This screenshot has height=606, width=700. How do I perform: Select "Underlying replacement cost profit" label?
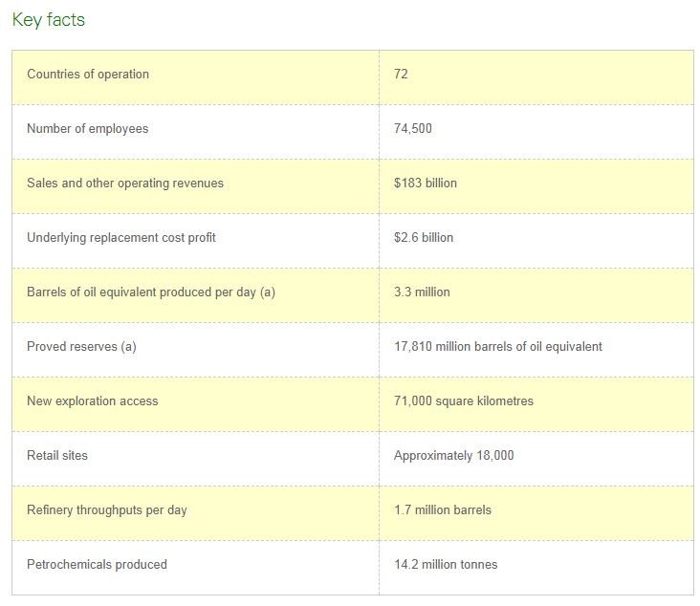(x=121, y=238)
